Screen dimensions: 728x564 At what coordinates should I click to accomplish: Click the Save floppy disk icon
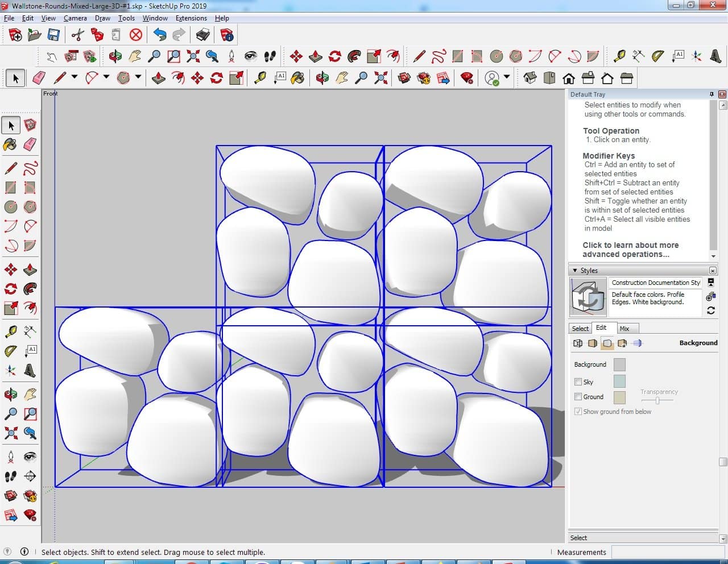point(53,35)
